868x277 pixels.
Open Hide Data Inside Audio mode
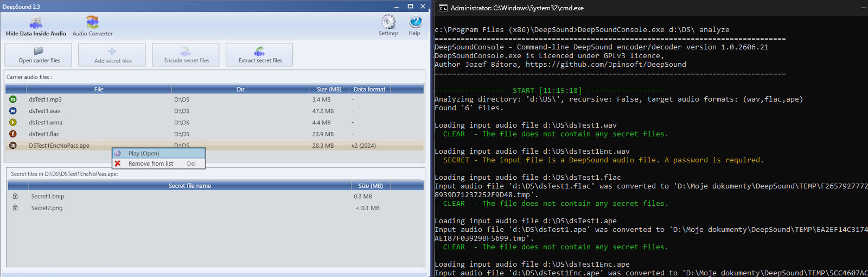click(36, 26)
